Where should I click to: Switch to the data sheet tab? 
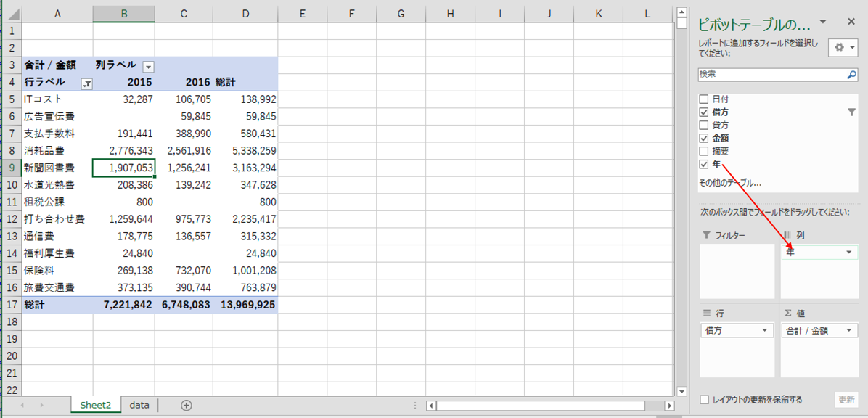pos(139,405)
